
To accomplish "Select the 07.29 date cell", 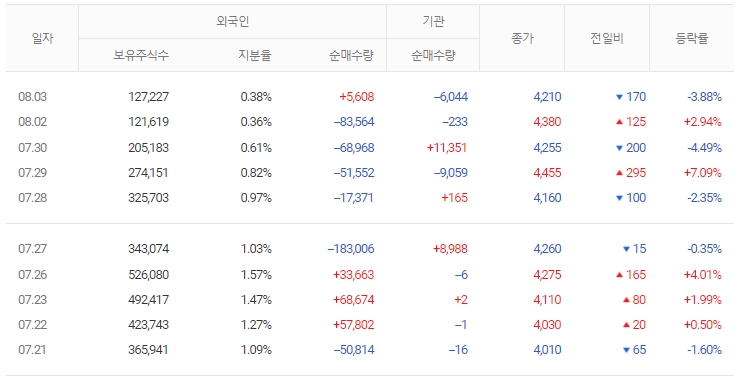I will pos(33,172).
